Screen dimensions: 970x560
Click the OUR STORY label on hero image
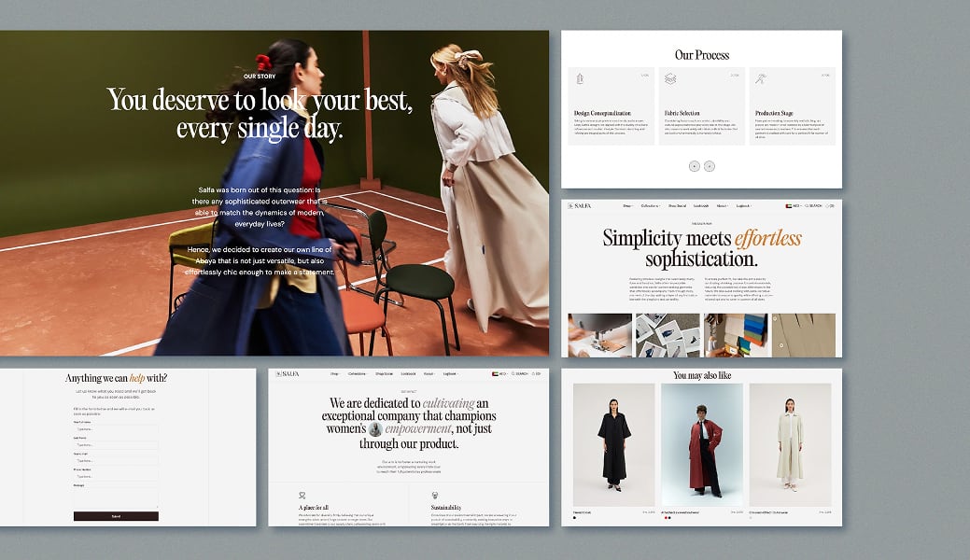tap(260, 77)
